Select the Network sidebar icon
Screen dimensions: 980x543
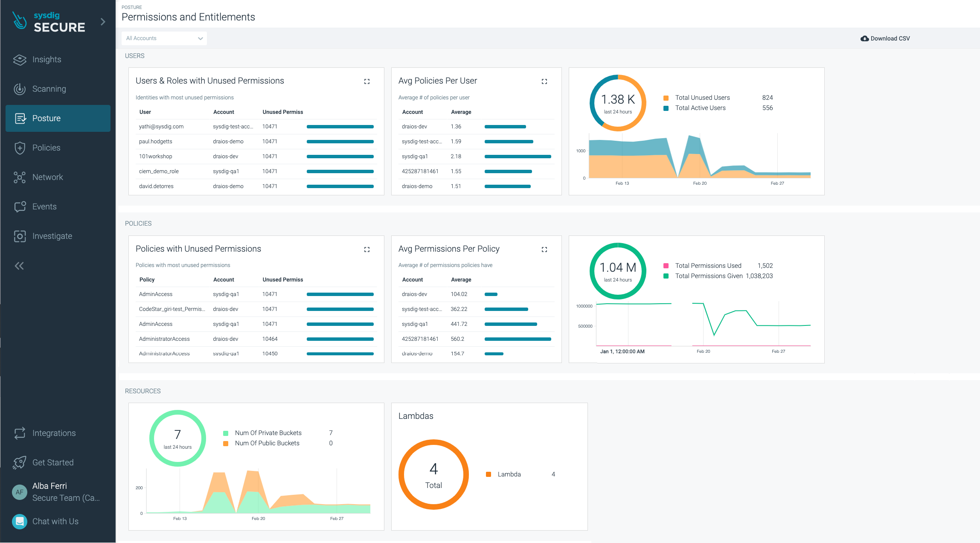coord(20,177)
